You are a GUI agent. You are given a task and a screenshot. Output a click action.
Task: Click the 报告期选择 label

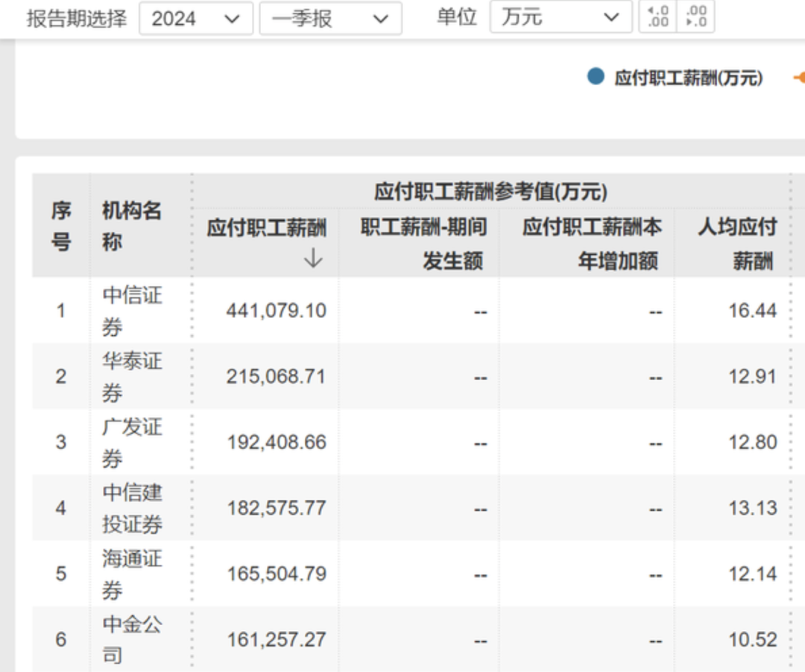coord(77,19)
